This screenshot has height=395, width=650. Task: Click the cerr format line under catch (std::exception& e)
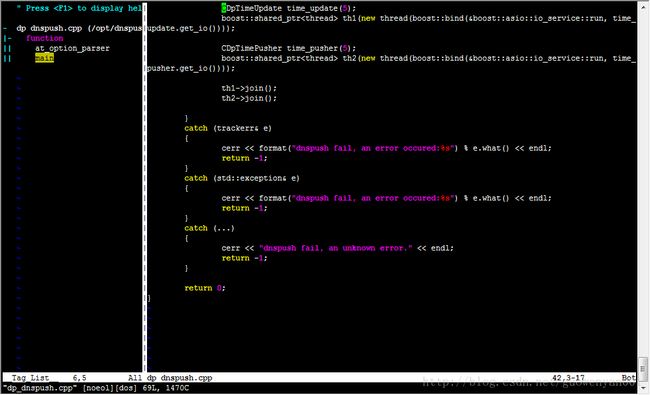386,198
